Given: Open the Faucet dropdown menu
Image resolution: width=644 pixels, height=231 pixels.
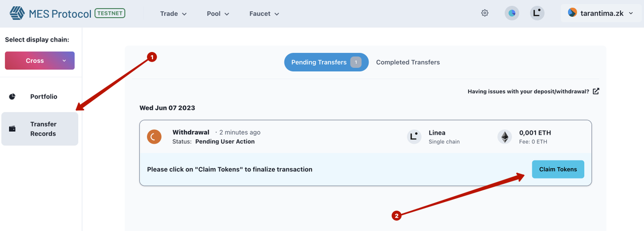Looking at the screenshot, I should 265,14.
